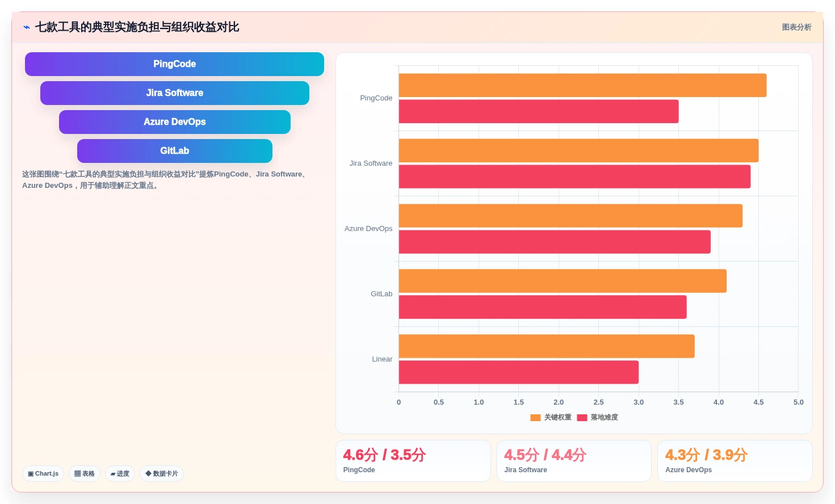Open the 4.5分 / 4.4分 Jira Software card
This screenshot has width=835, height=504.
[x=574, y=461]
